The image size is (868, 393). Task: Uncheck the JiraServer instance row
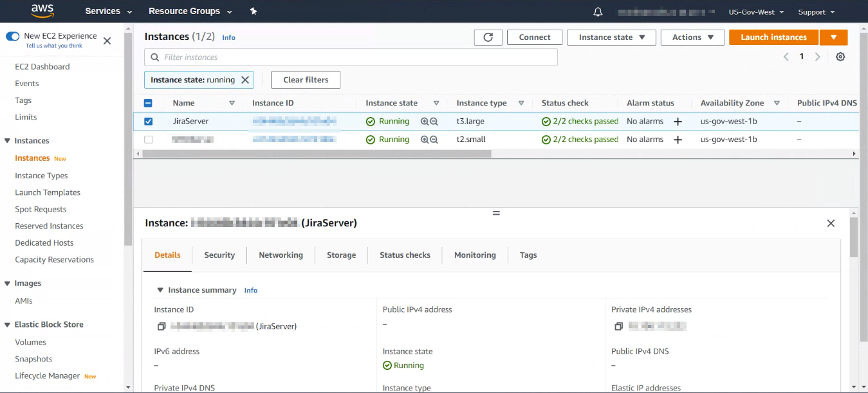click(149, 121)
